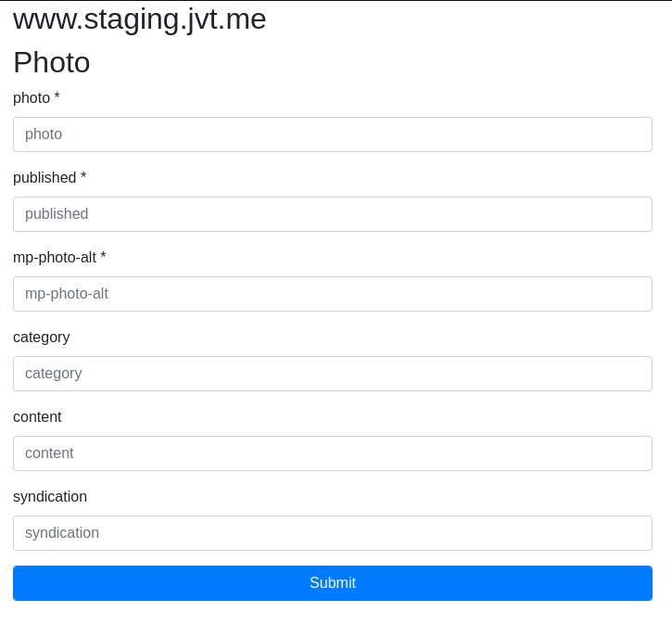The height and width of the screenshot is (625, 672).
Task: Click the www.staging.jvt.me site title
Action: click(140, 19)
